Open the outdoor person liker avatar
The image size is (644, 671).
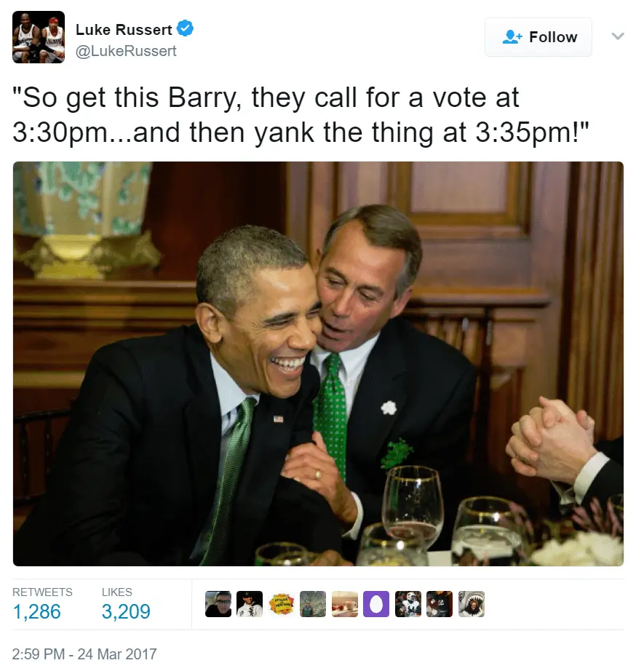click(x=313, y=604)
